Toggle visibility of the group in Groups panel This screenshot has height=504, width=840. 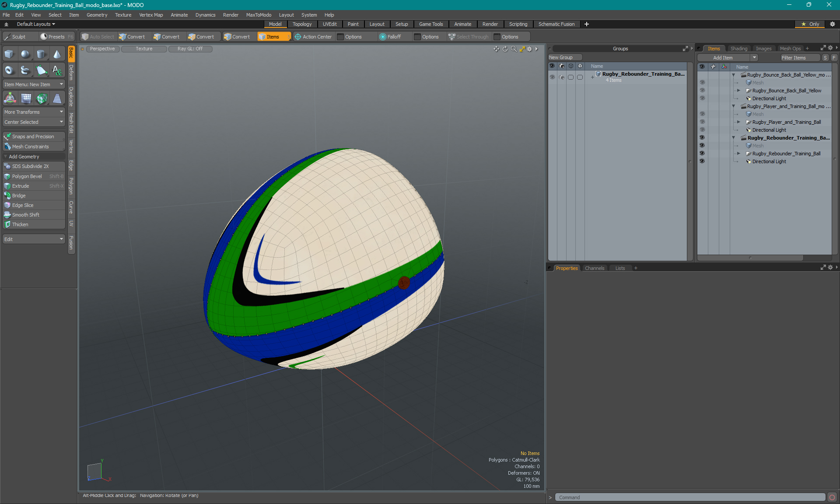(x=552, y=77)
